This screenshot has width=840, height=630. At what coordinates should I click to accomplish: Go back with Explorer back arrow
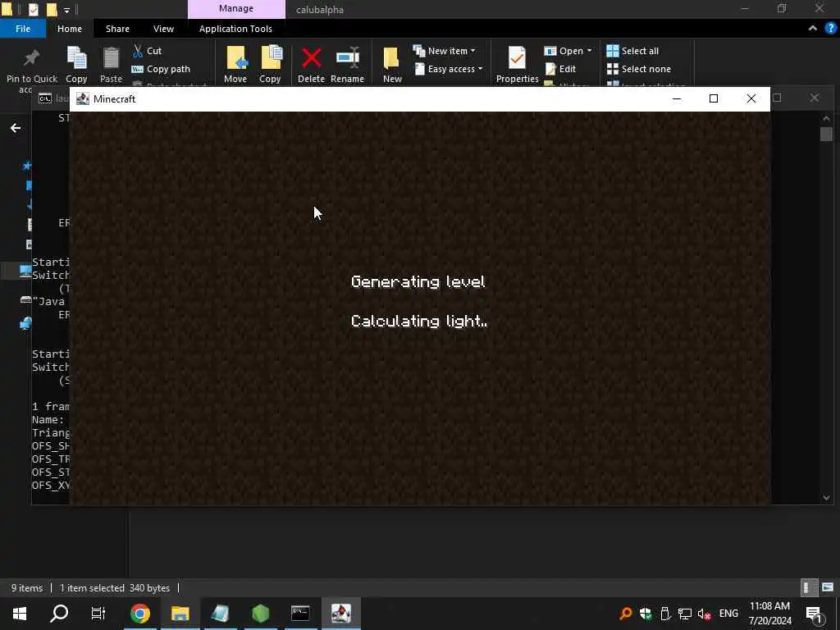[16, 128]
